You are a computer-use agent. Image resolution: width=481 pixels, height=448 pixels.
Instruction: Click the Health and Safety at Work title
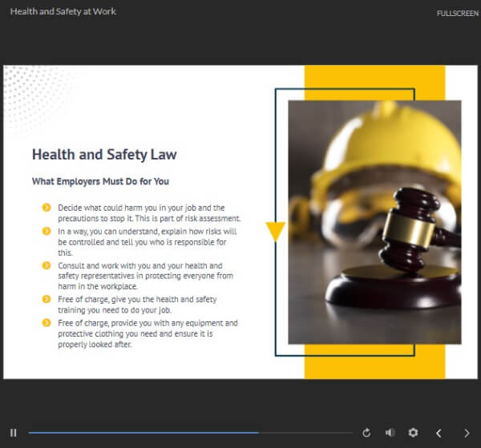(63, 12)
